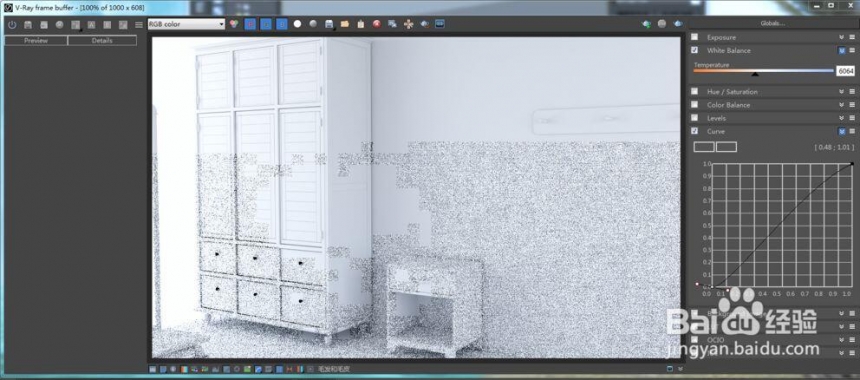Enable monochromatic mode gray sphere icon
Image resolution: width=860 pixels, height=380 pixels.
click(x=313, y=24)
